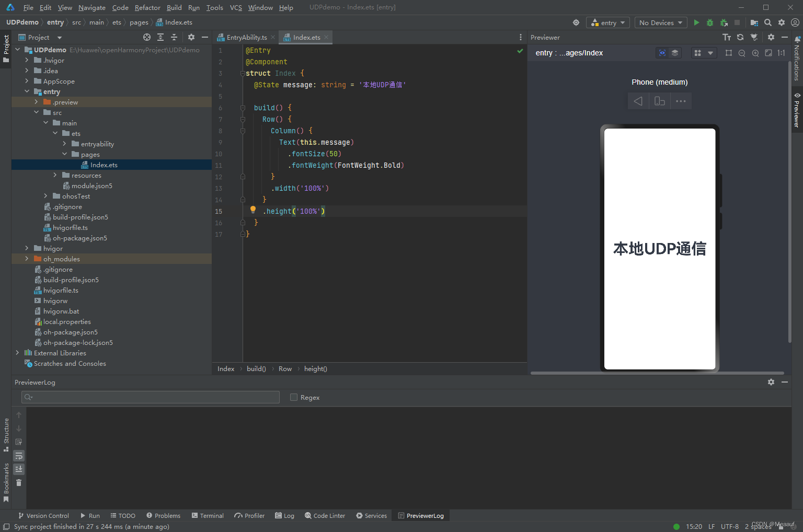Click the font size Tt icon in Previewer

pyautogui.click(x=727, y=37)
